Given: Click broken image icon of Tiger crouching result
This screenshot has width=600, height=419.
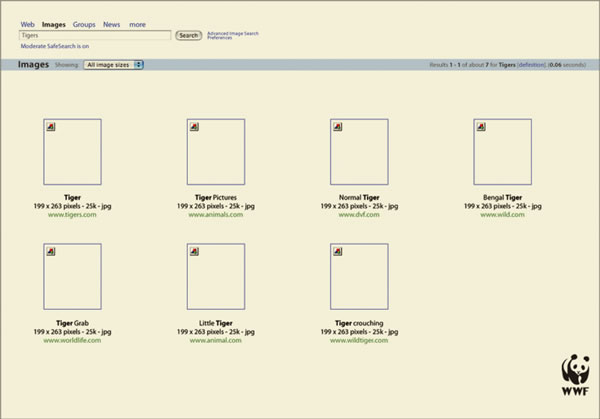Looking at the screenshot, I should 336,249.
